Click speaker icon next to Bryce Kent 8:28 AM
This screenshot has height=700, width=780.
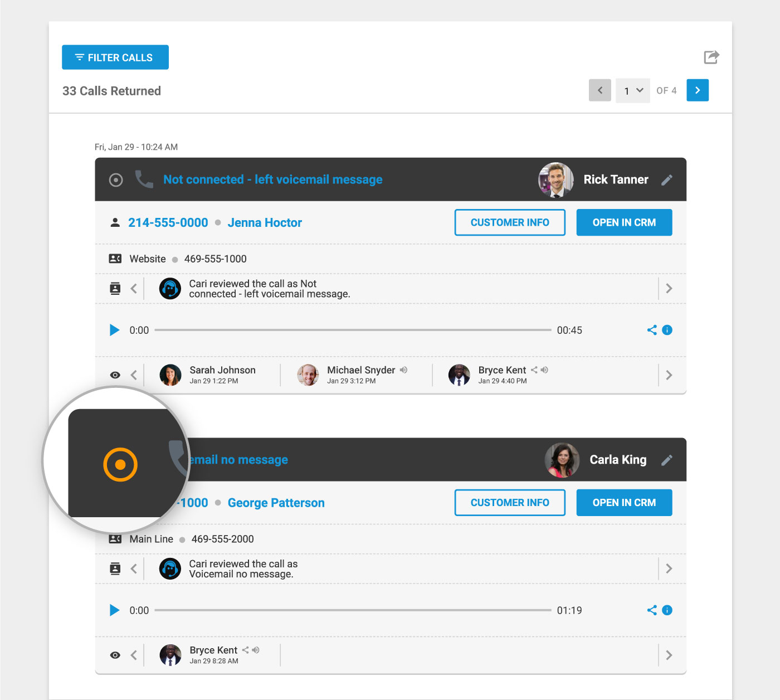[x=256, y=650]
